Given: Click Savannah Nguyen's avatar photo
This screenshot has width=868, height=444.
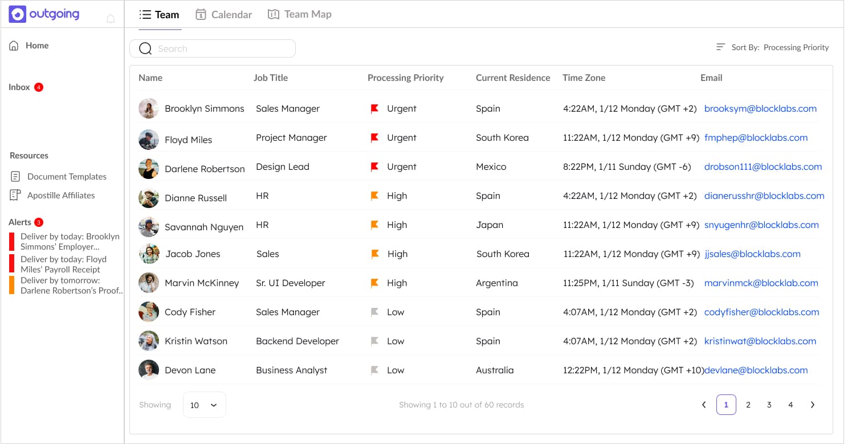Looking at the screenshot, I should [149, 227].
